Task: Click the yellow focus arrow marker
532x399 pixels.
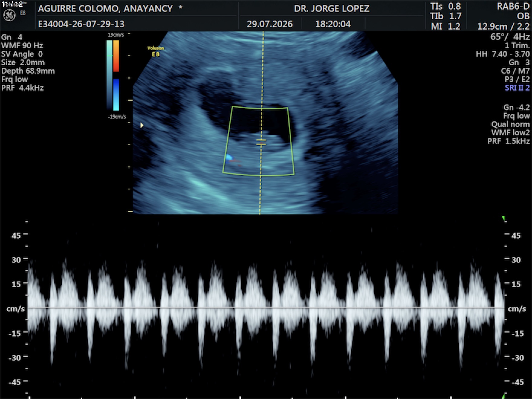Action: pyautogui.click(x=142, y=125)
